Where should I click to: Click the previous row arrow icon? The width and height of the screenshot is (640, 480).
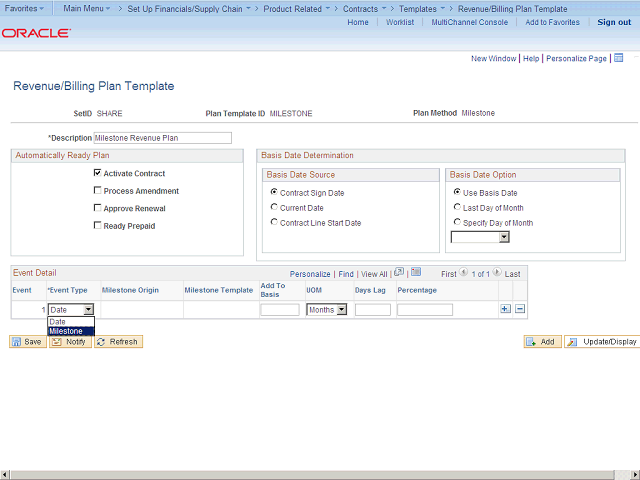pos(463,272)
